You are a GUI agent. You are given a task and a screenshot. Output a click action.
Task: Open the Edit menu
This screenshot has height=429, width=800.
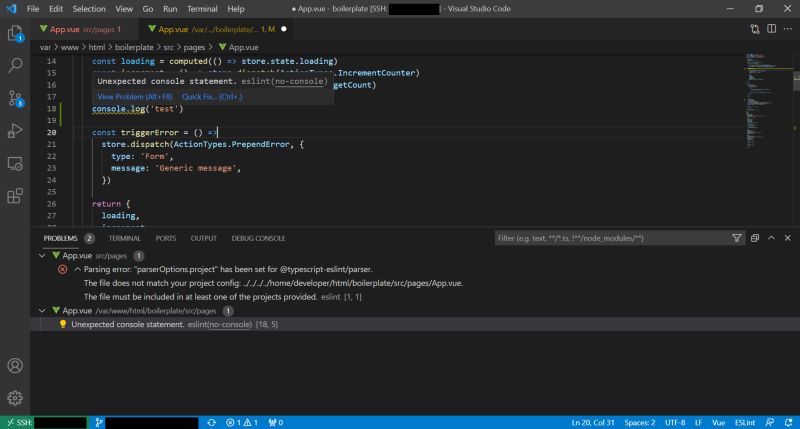56,9
